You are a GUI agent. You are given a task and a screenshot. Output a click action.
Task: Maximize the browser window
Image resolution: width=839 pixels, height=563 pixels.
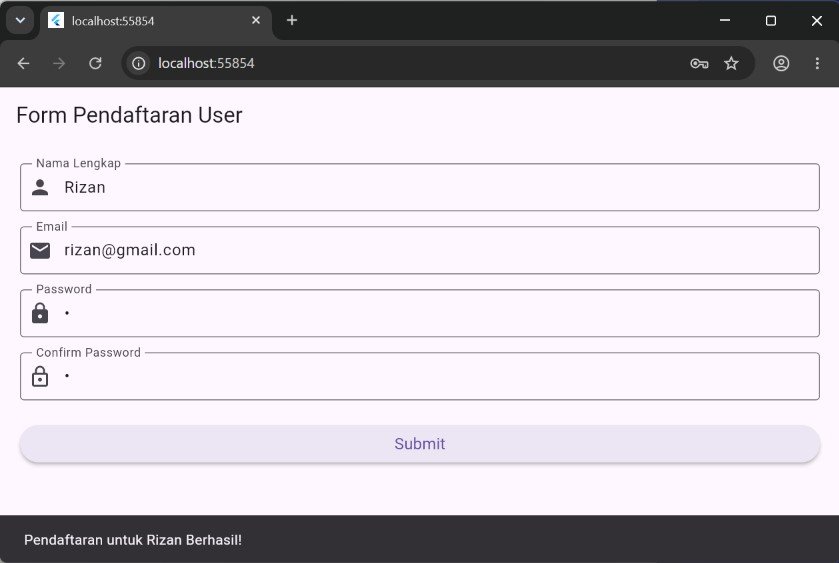pos(771,20)
